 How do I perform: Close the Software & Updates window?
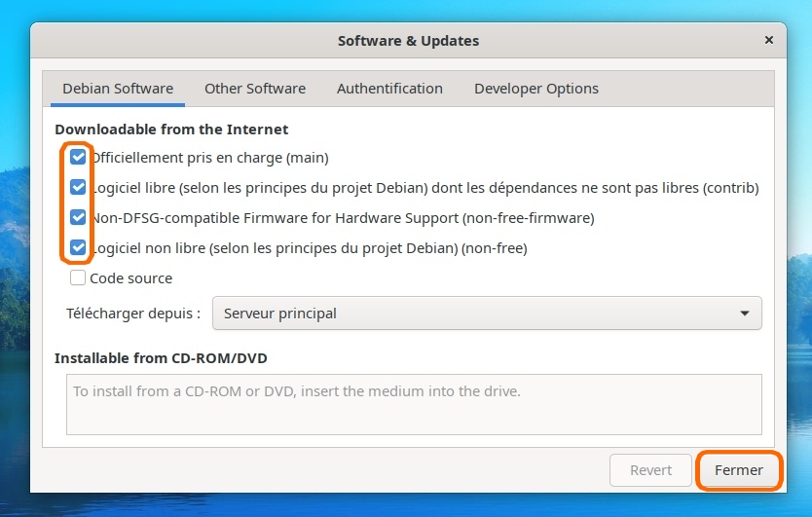tap(768, 41)
